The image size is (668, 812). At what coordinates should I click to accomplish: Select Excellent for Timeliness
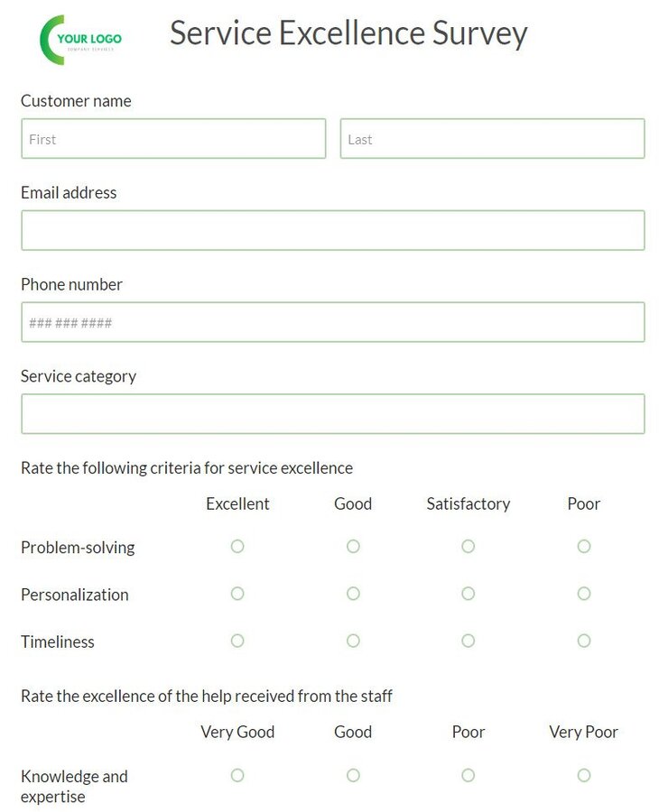tap(237, 641)
